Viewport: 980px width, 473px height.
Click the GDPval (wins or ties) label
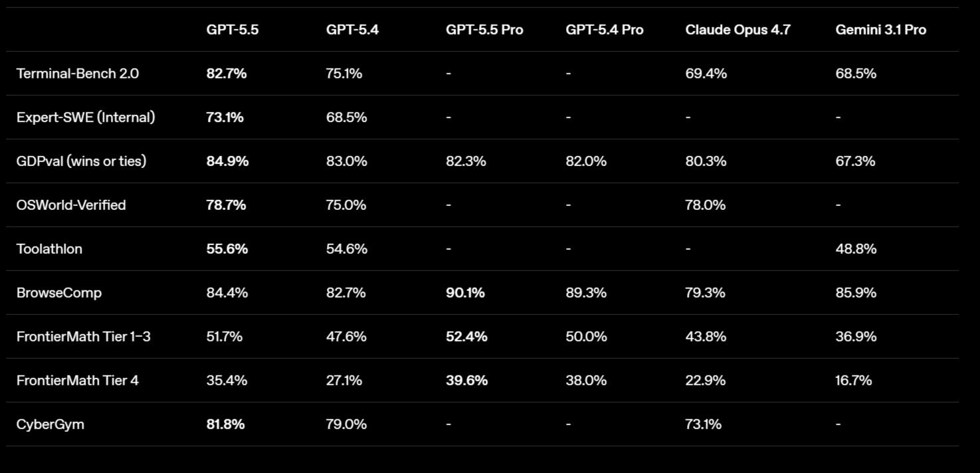point(81,161)
